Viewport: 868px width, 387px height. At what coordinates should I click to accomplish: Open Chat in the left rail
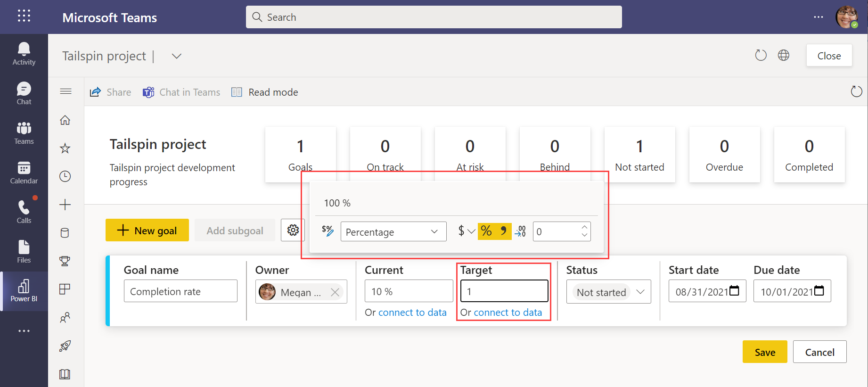coord(24,93)
